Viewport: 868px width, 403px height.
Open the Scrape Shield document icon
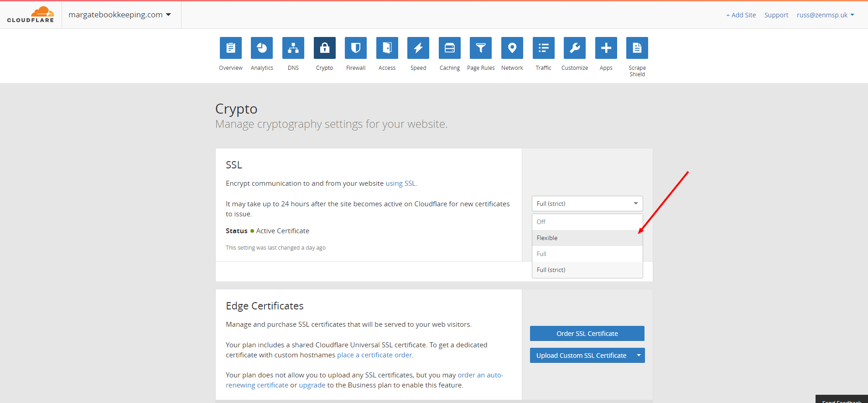pos(637,48)
